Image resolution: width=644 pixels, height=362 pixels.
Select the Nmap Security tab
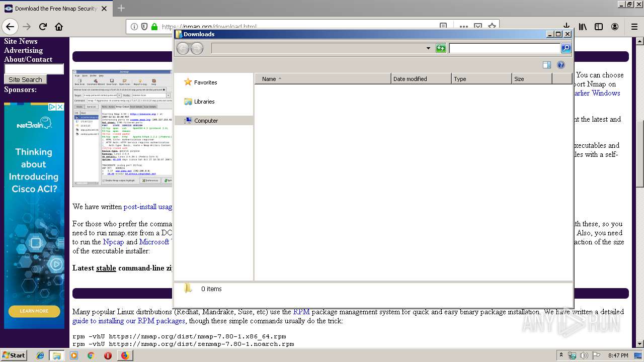tap(55, 9)
